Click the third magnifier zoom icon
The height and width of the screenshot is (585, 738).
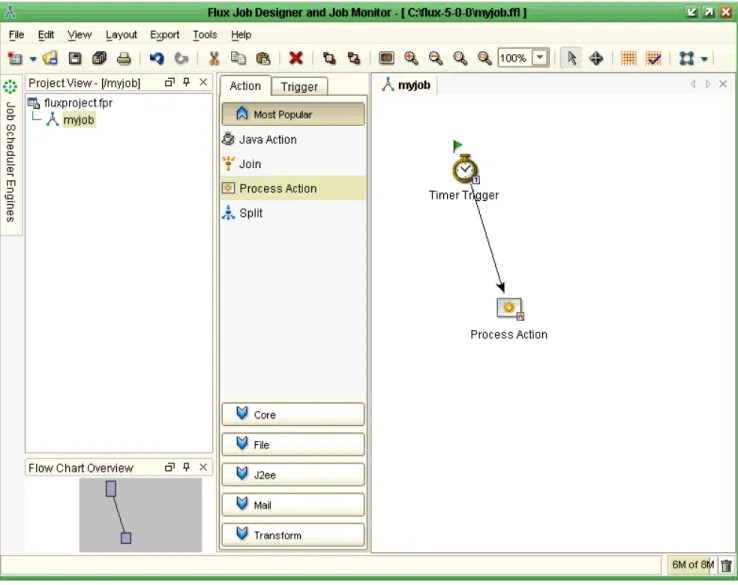(x=460, y=58)
